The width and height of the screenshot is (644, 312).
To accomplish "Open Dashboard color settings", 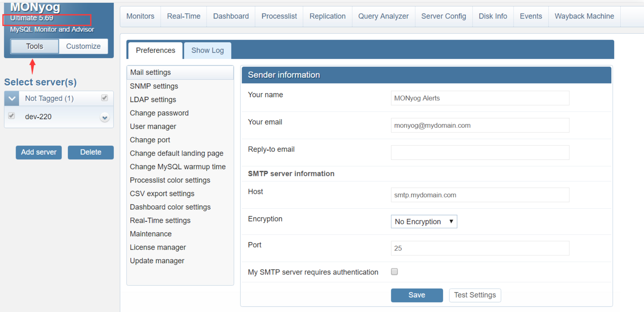I will pos(170,207).
